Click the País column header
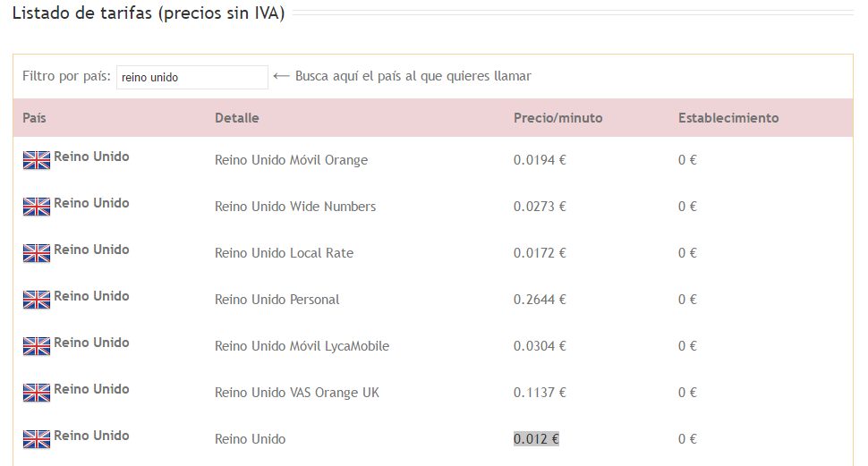This screenshot has height=466, width=868. pyautogui.click(x=34, y=118)
